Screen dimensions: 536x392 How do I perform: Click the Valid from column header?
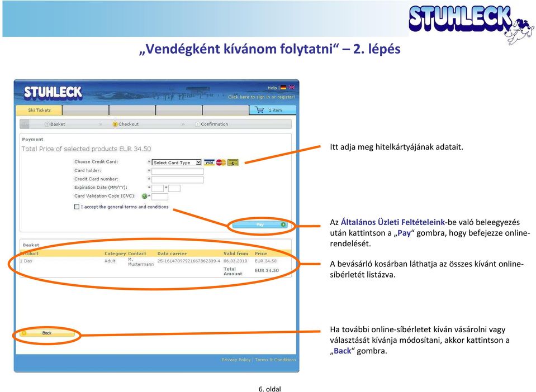(236, 254)
